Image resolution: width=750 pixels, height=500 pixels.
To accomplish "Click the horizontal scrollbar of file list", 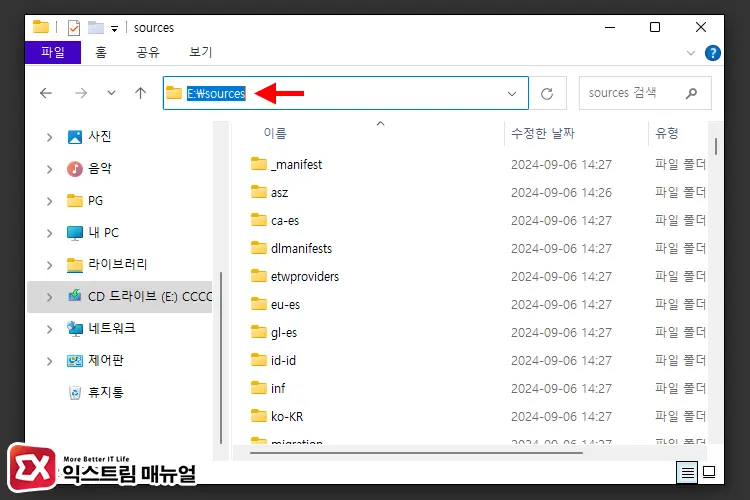I will click(416, 452).
